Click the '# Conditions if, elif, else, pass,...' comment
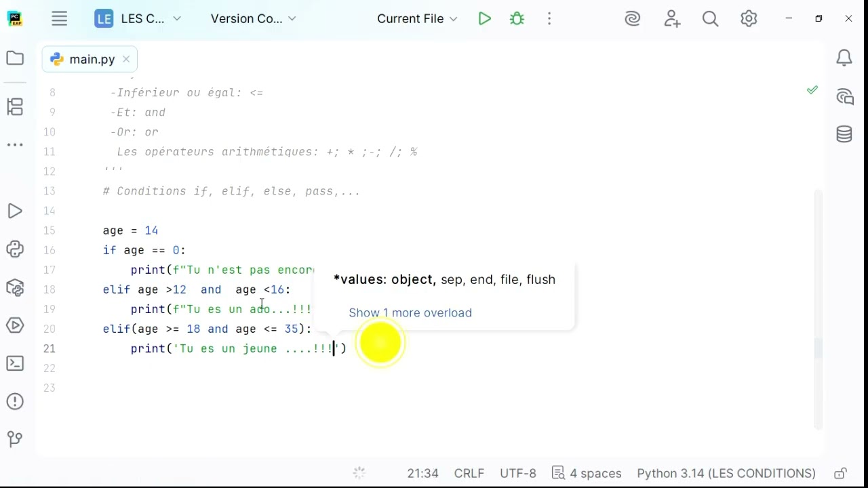 pos(231,191)
